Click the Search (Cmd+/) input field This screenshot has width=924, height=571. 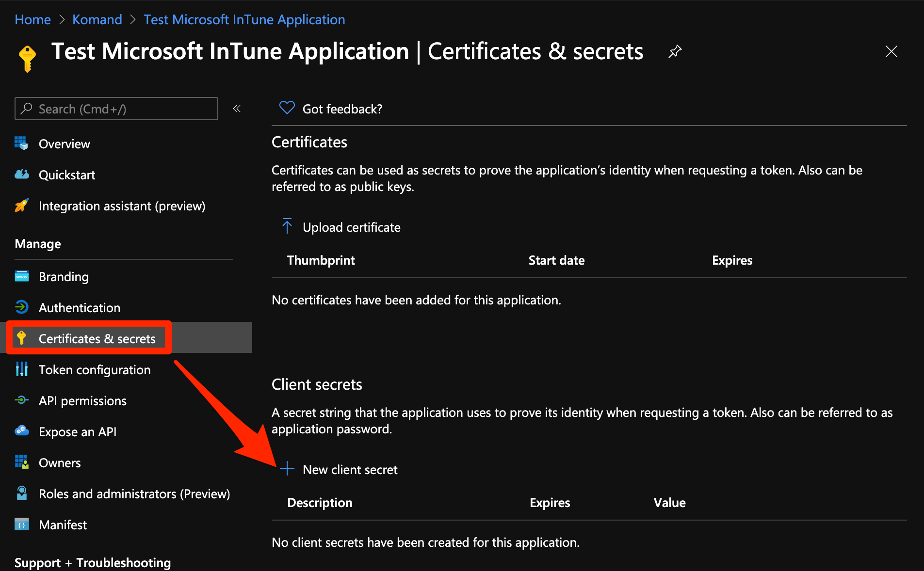pyautogui.click(x=116, y=109)
